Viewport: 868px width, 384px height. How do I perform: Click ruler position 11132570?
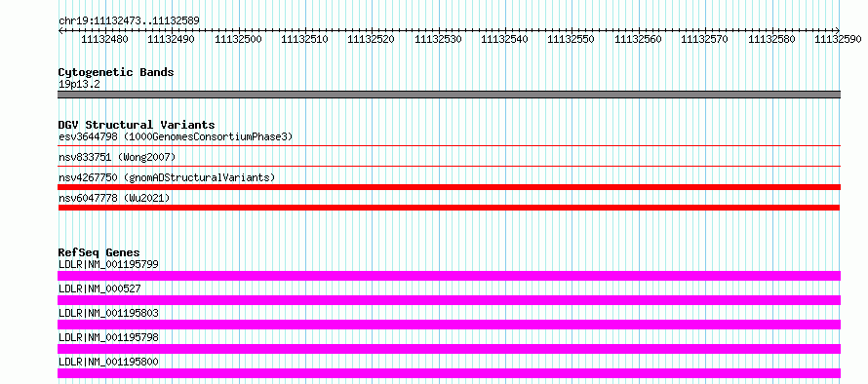coord(704,39)
